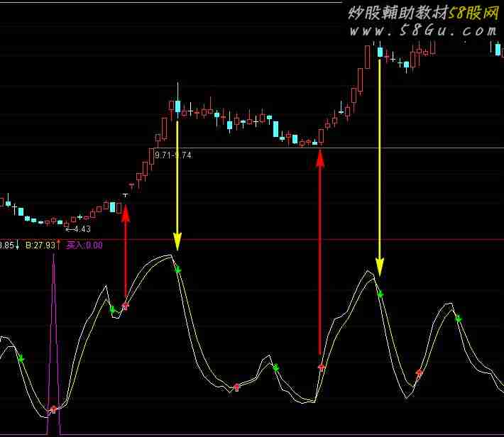
Task: Select the green sell marker on the small mid-chart bump
Action: 276,368
